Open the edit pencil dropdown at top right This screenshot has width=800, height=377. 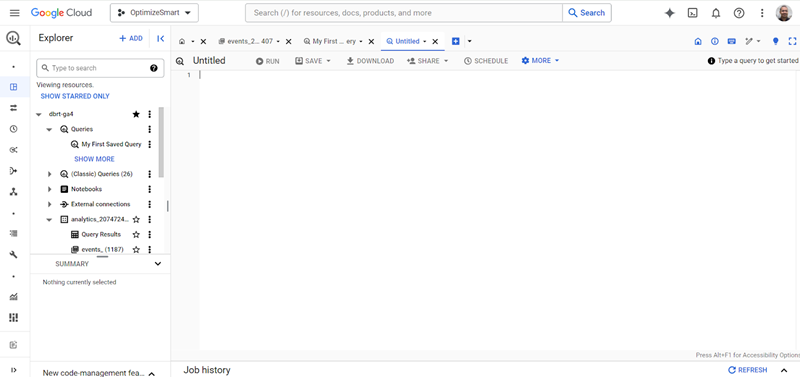(753, 41)
